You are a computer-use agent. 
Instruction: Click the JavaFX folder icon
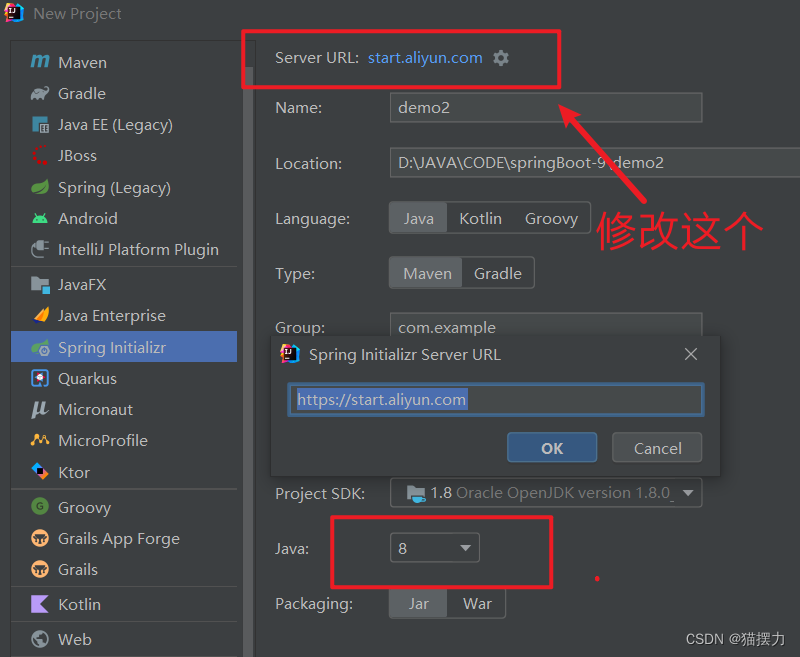pos(40,284)
